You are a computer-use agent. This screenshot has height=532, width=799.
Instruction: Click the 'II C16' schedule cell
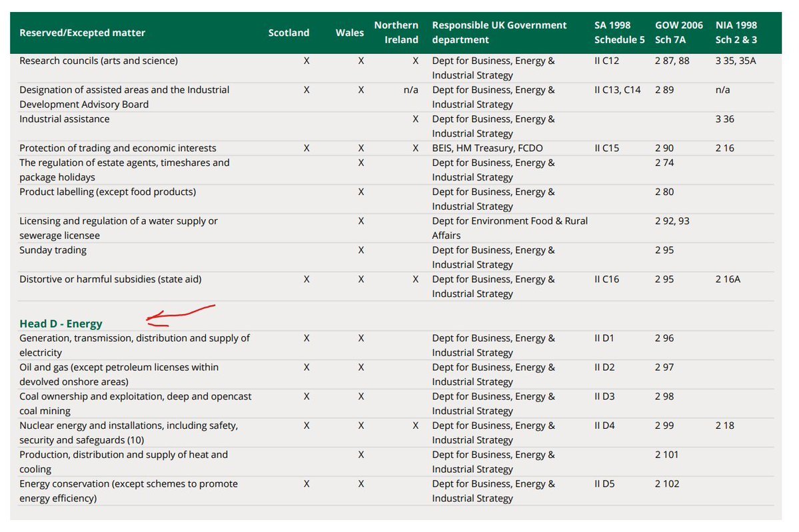coord(606,280)
